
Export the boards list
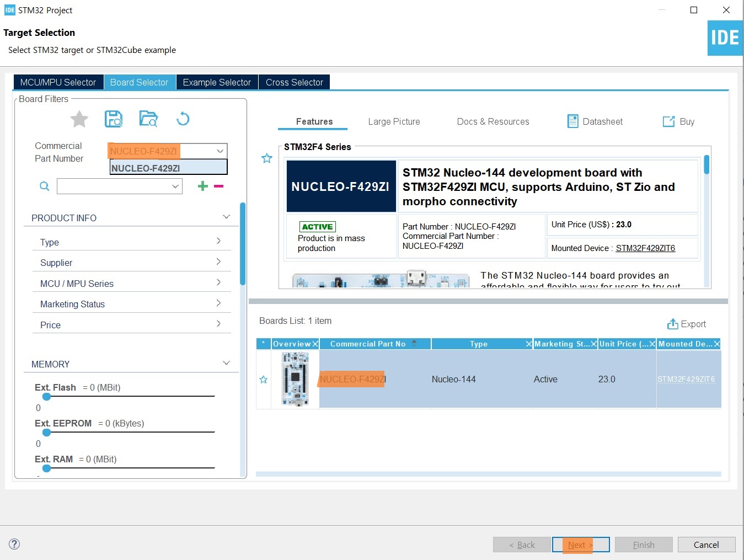point(687,324)
